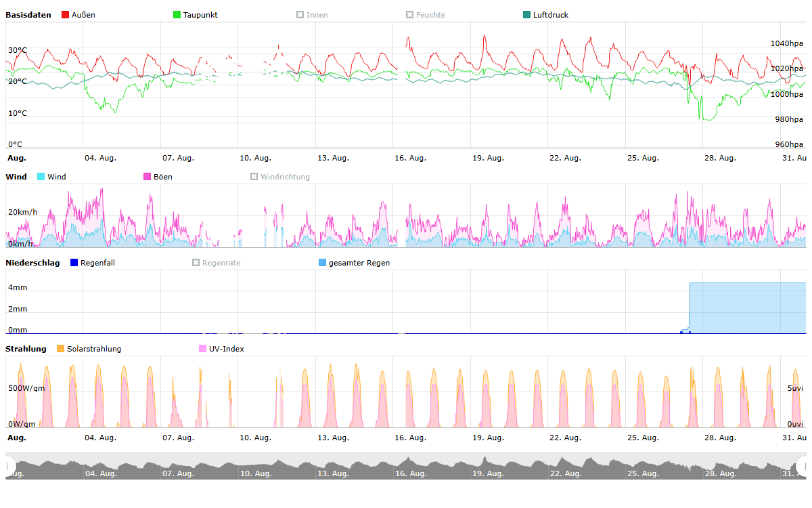Click the orange Solarstrahlung legend marker
The height and width of the screenshot is (508, 812).
pyautogui.click(x=61, y=349)
